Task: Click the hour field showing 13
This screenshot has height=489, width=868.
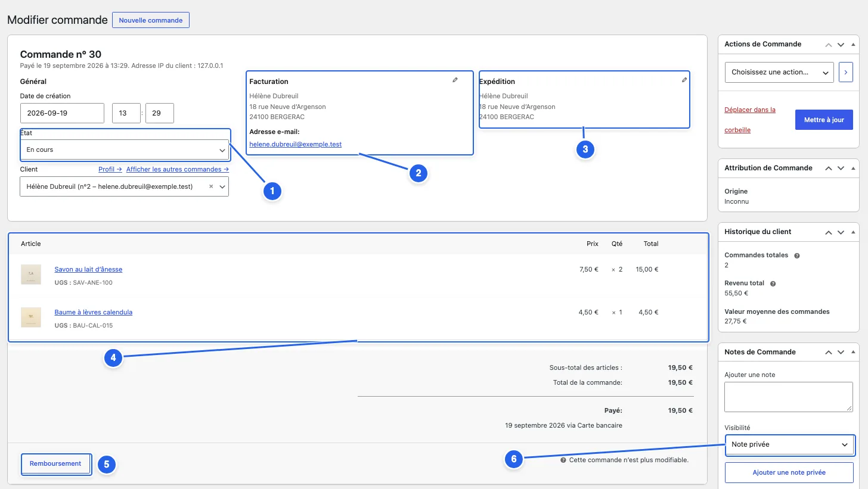Action: pos(126,113)
